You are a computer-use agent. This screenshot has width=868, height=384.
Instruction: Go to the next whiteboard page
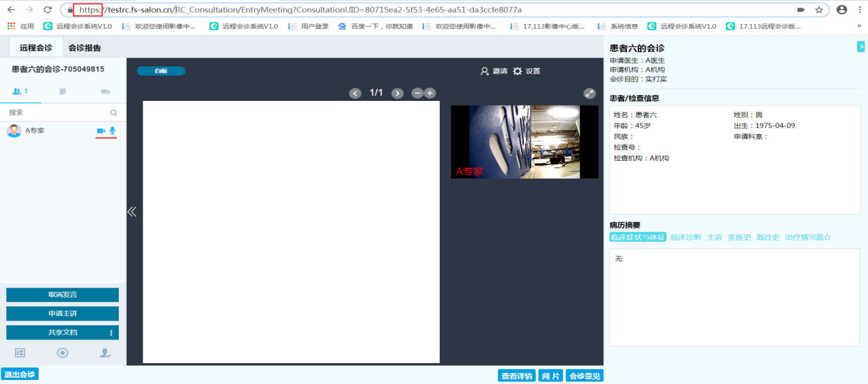[x=397, y=93]
